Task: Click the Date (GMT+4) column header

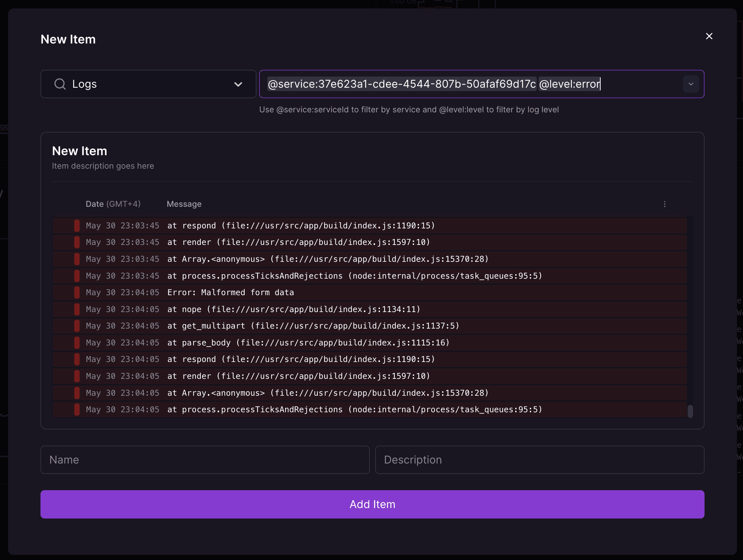Action: [113, 204]
